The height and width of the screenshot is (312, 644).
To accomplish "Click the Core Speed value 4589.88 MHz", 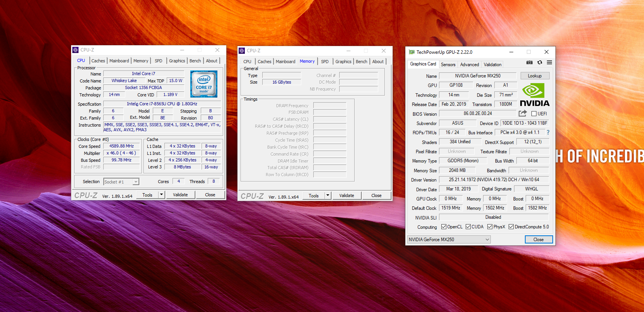I will click(x=121, y=146).
